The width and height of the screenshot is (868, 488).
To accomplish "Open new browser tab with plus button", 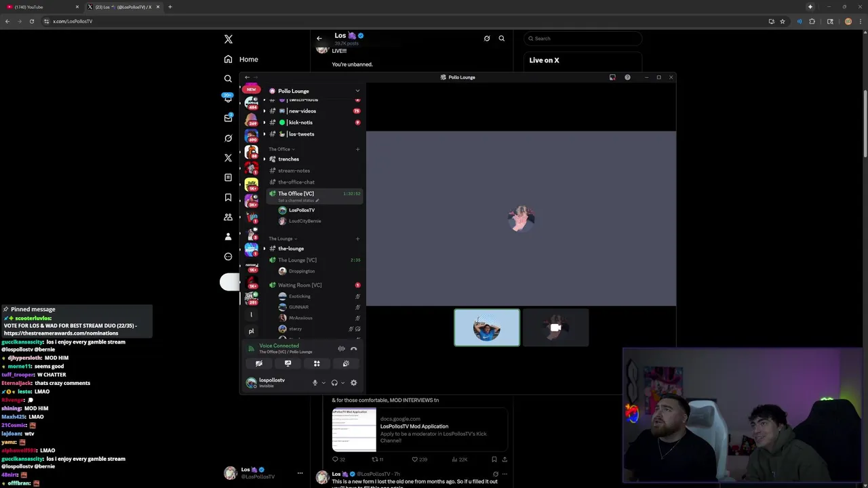I will [170, 7].
